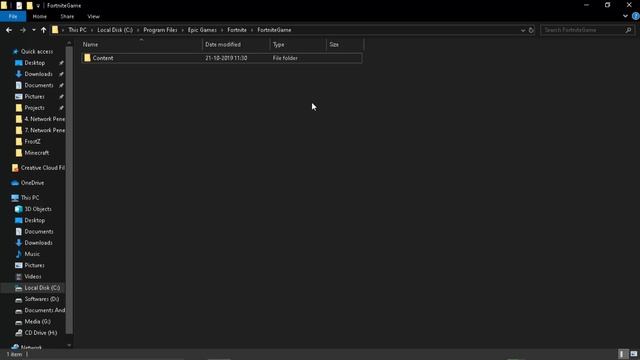Click Fortnite breadcrumb
Screen dimensions: 640x360
click(237, 30)
